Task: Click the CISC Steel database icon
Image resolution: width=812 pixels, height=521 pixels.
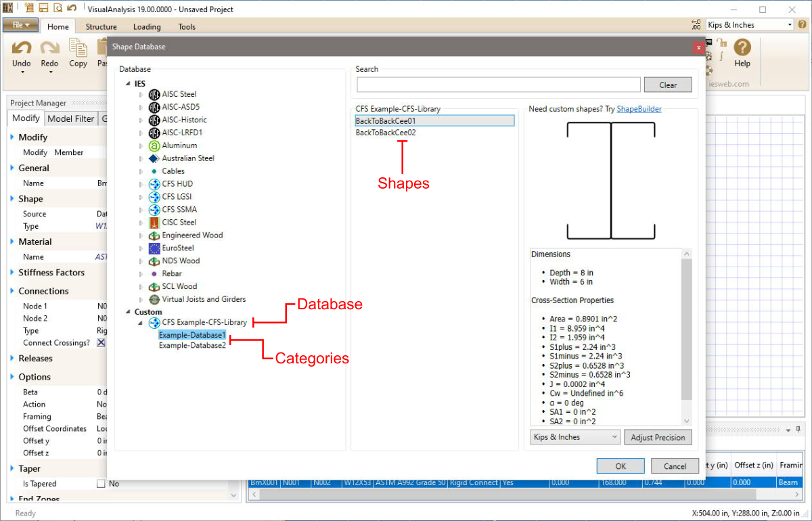Action: (x=154, y=222)
